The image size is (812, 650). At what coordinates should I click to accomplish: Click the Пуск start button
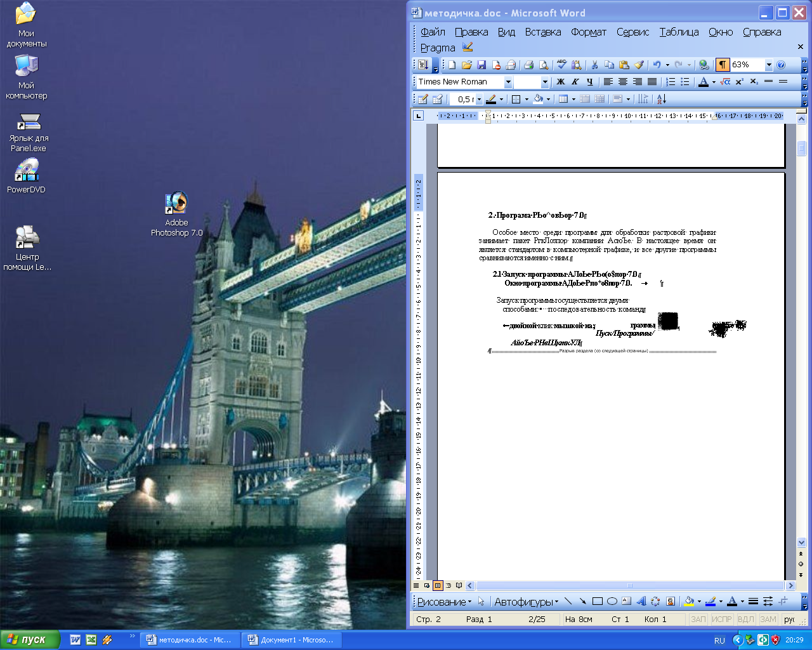30,640
